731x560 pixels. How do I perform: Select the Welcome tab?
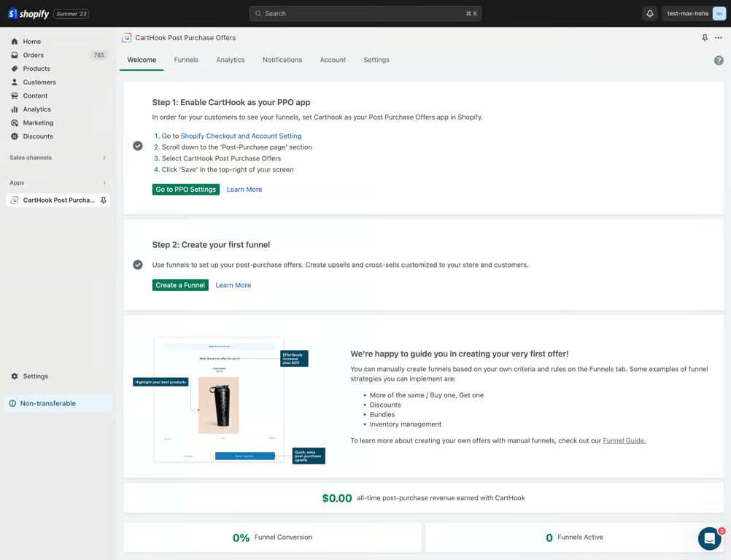(x=142, y=60)
